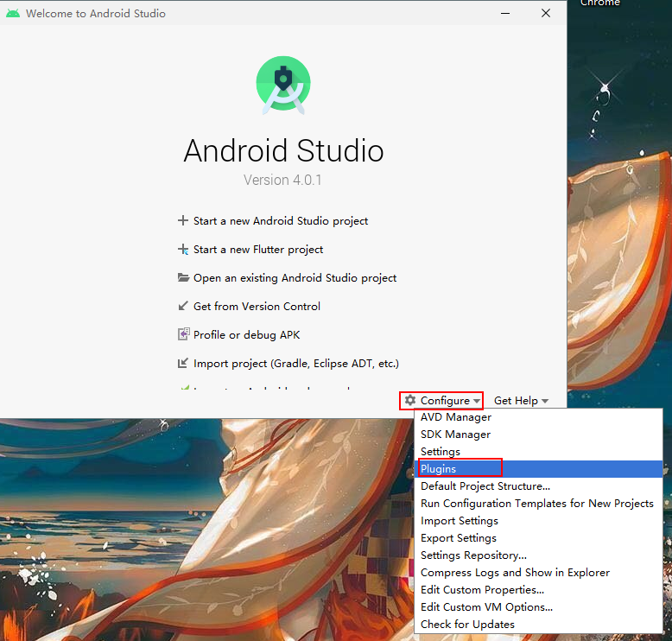
Task: Click the Flutter plus icon
Action: tap(183, 249)
